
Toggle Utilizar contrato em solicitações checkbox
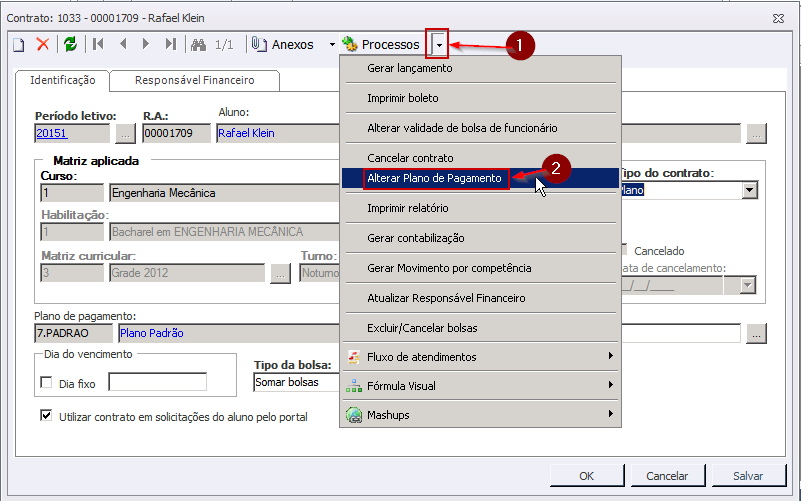[x=45, y=416]
